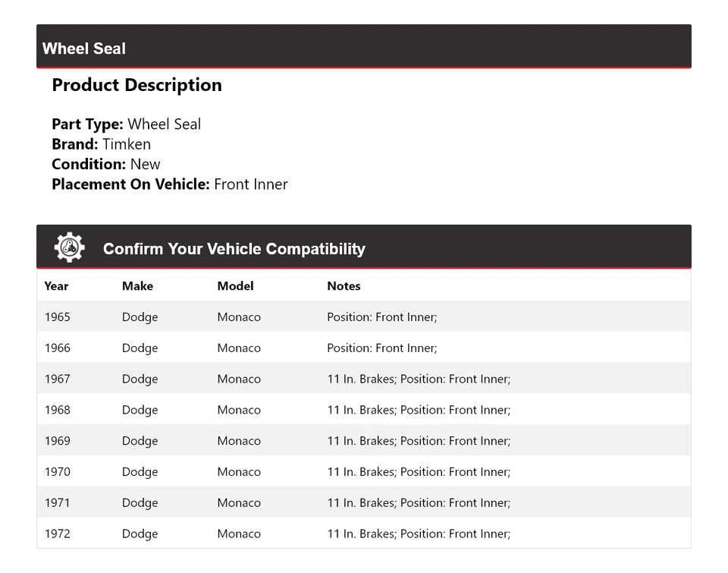
Task: Select the Product Description heading
Action: (x=136, y=85)
